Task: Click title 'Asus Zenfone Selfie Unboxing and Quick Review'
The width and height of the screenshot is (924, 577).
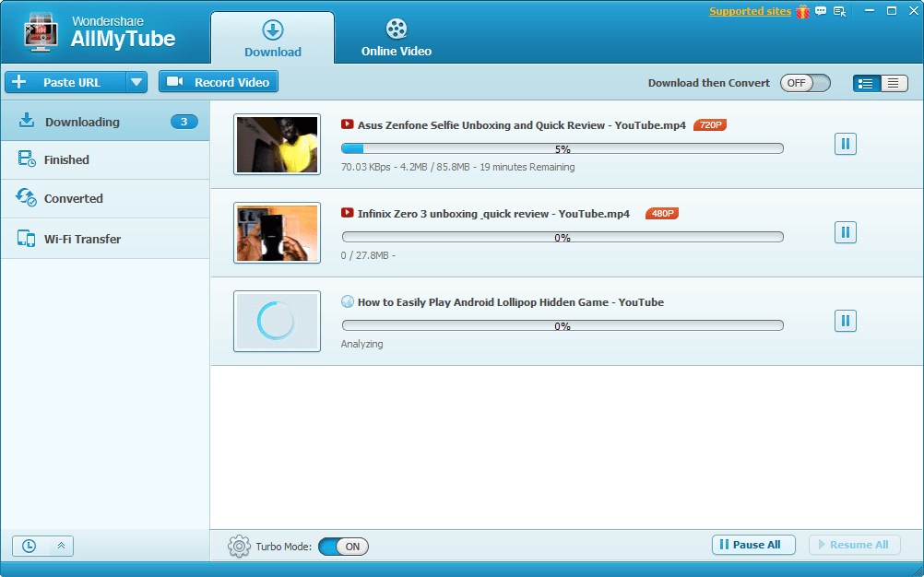Action: click(481, 124)
